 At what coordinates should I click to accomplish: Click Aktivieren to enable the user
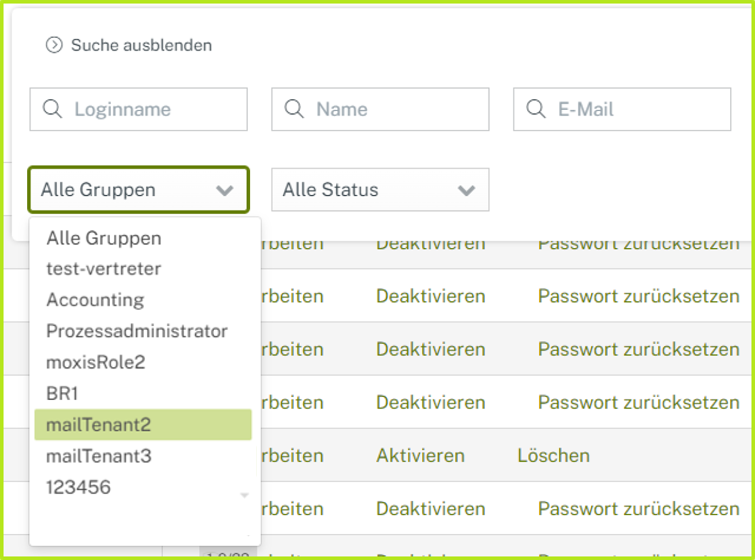pyautogui.click(x=420, y=455)
